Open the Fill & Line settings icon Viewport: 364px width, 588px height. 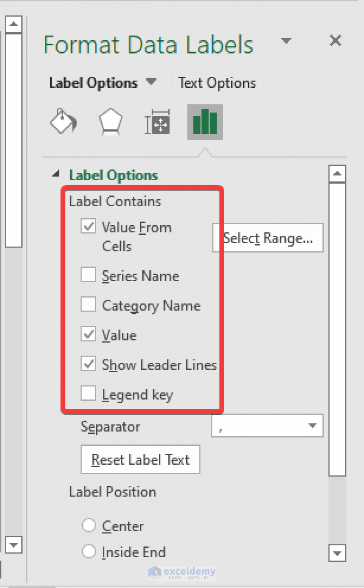tap(63, 122)
